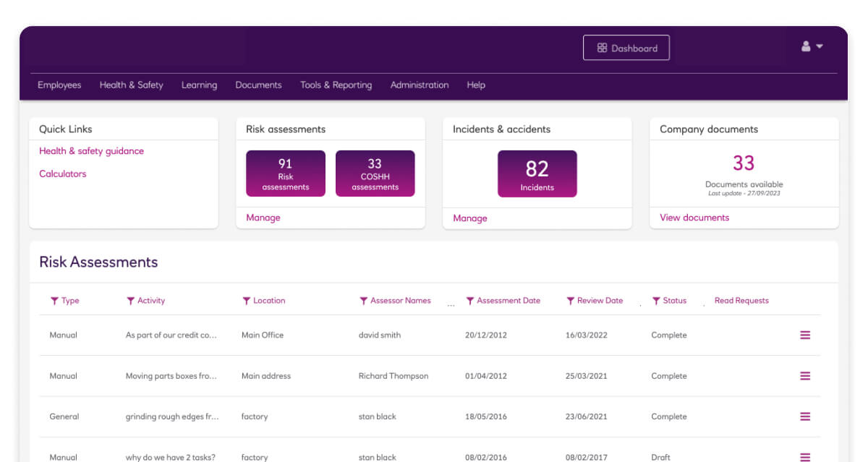
Task: Click the 33 COSHH assessments tile
Action: pyautogui.click(x=375, y=174)
